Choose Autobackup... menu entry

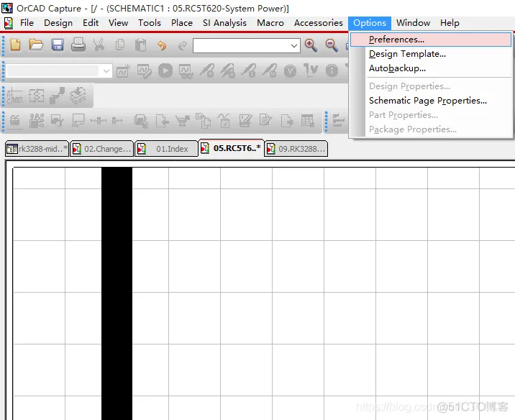pyautogui.click(x=431, y=68)
